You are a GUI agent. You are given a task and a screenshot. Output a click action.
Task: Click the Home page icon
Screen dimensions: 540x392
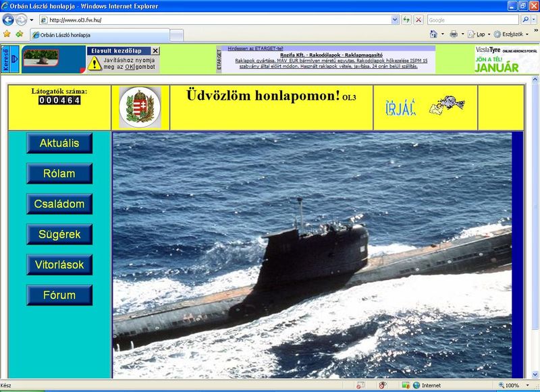[x=433, y=34]
